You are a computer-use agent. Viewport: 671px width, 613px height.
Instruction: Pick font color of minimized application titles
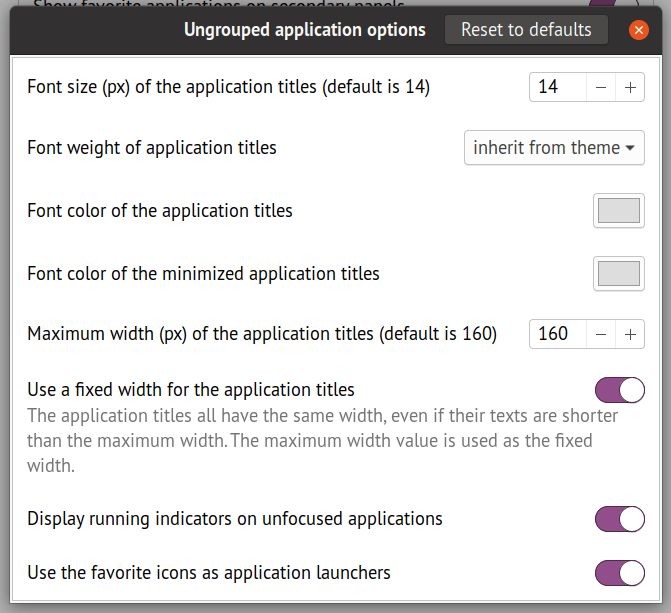point(619,274)
